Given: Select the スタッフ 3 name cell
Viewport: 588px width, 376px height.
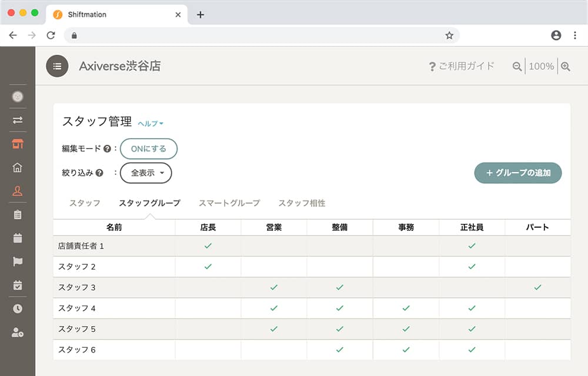Looking at the screenshot, I should [114, 287].
